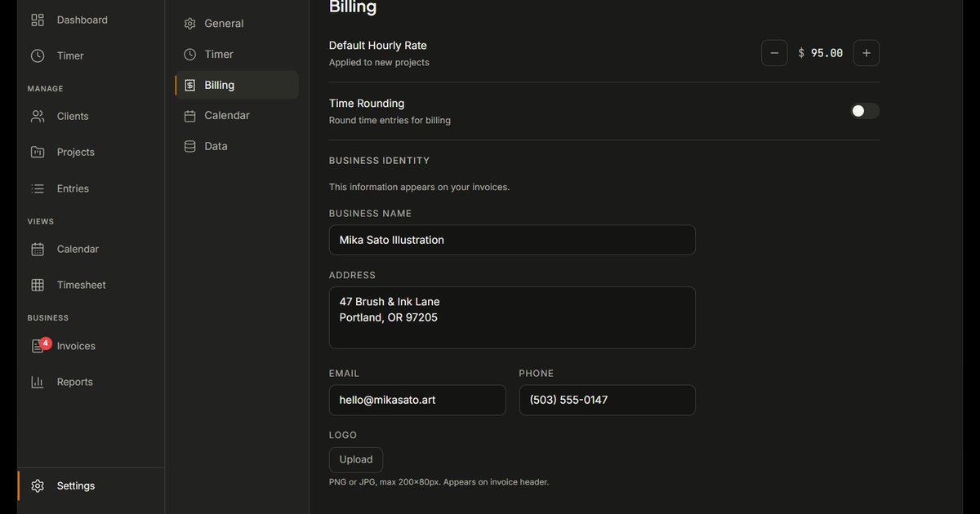Click 'Applied to new projects' text
Screen dimensions: 980x514
point(379,63)
